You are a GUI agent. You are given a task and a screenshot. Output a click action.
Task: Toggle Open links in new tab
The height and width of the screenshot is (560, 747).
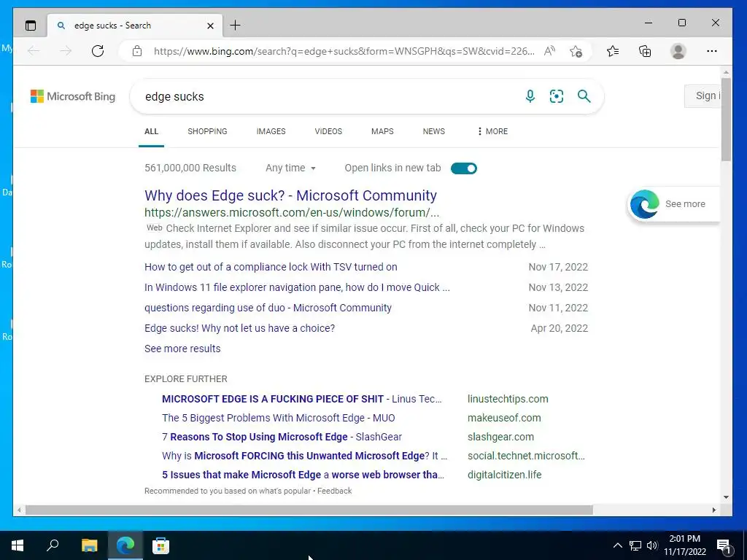coord(463,168)
